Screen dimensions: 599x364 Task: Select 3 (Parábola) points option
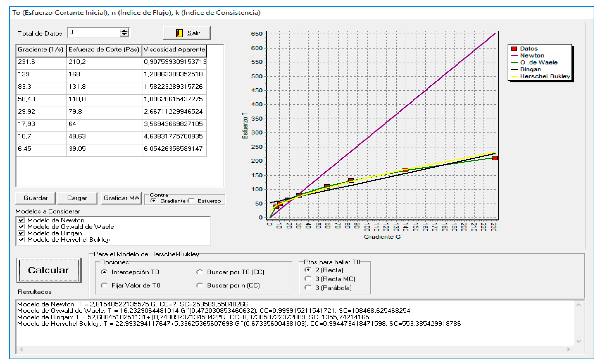pos(308,288)
